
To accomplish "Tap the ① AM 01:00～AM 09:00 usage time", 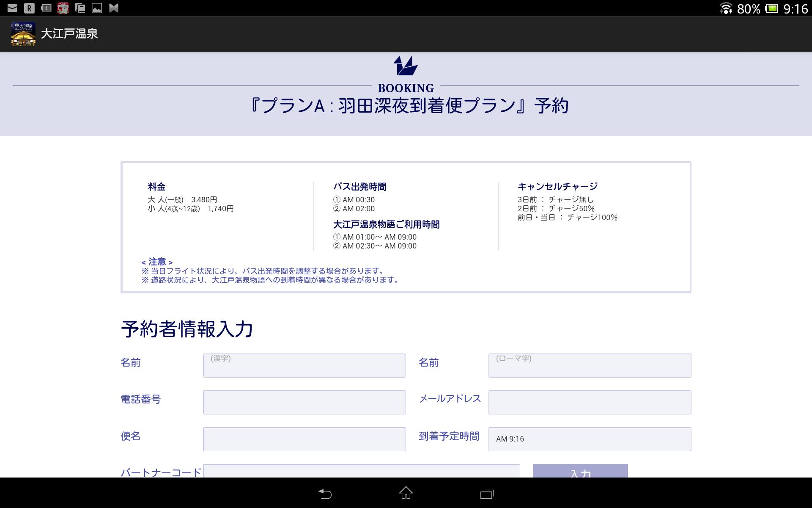I will point(375,237).
